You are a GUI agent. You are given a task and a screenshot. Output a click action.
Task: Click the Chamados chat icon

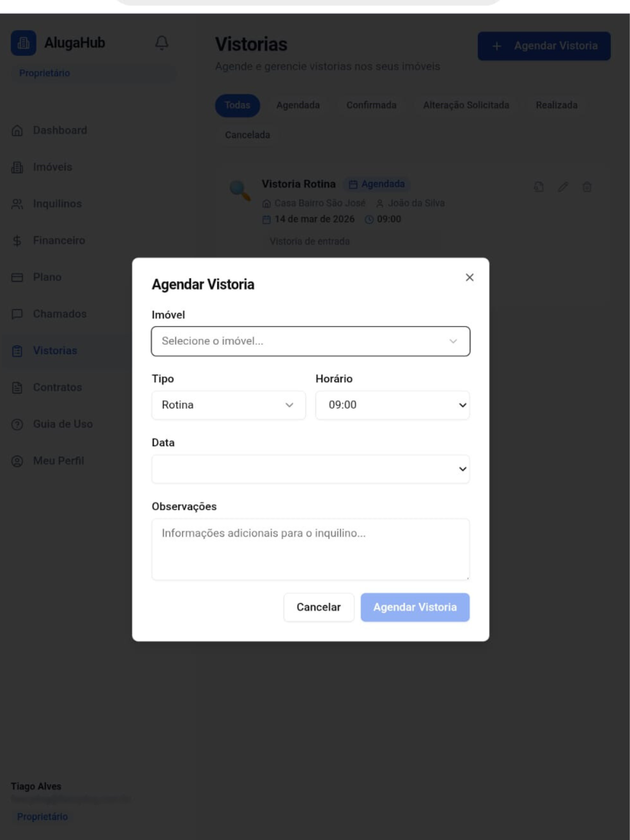(x=17, y=314)
